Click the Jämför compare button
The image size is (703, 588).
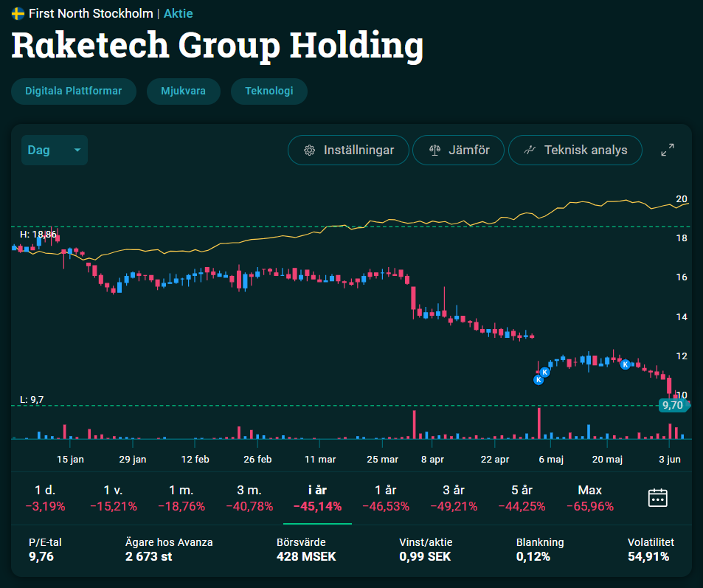point(458,151)
